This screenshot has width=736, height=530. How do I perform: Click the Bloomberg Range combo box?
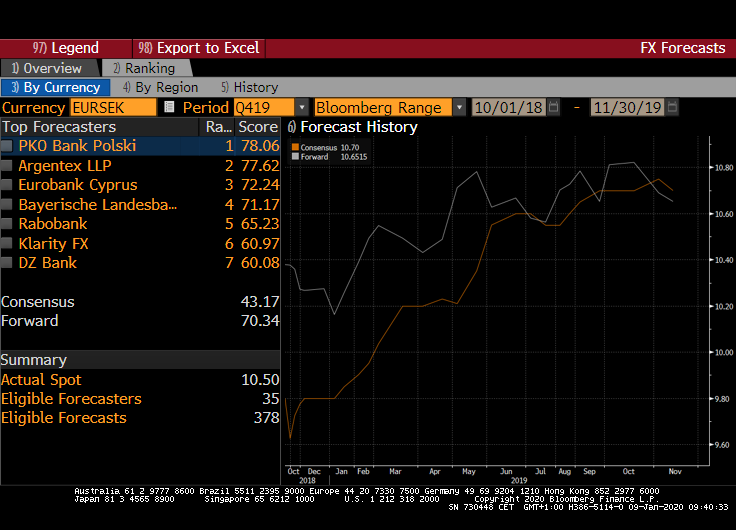point(383,107)
